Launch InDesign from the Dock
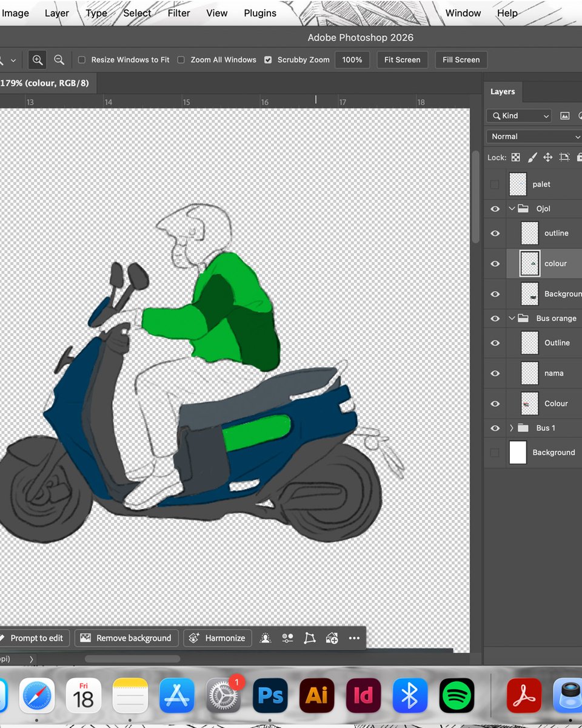The height and width of the screenshot is (728, 582). 363,695
